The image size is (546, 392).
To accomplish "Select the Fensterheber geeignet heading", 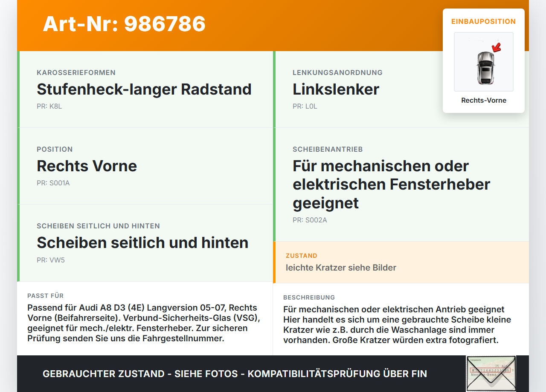I will (391, 184).
